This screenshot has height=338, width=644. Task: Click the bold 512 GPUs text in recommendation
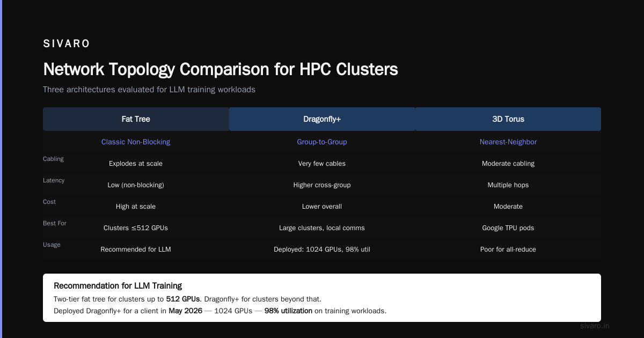(x=183, y=299)
